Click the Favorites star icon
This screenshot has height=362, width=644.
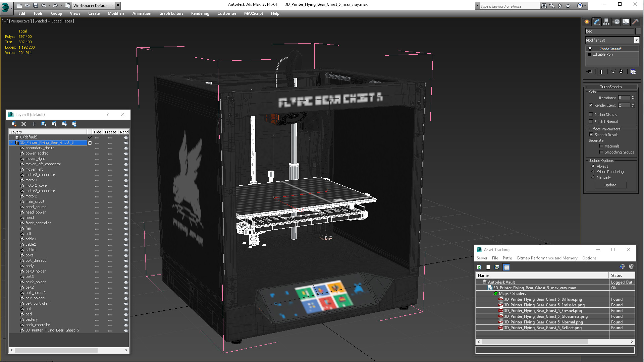pos(568,6)
